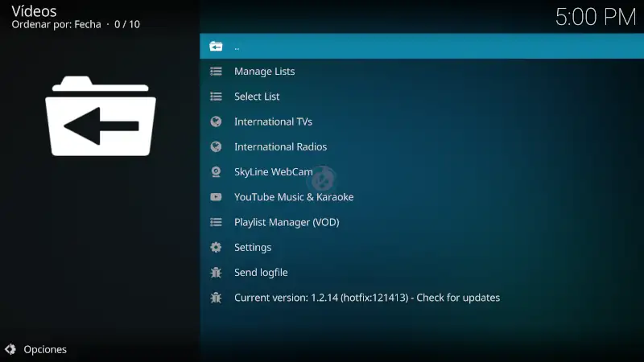This screenshot has height=362, width=644.
Task: Click the 5:00 PM clock
Action: (596, 17)
